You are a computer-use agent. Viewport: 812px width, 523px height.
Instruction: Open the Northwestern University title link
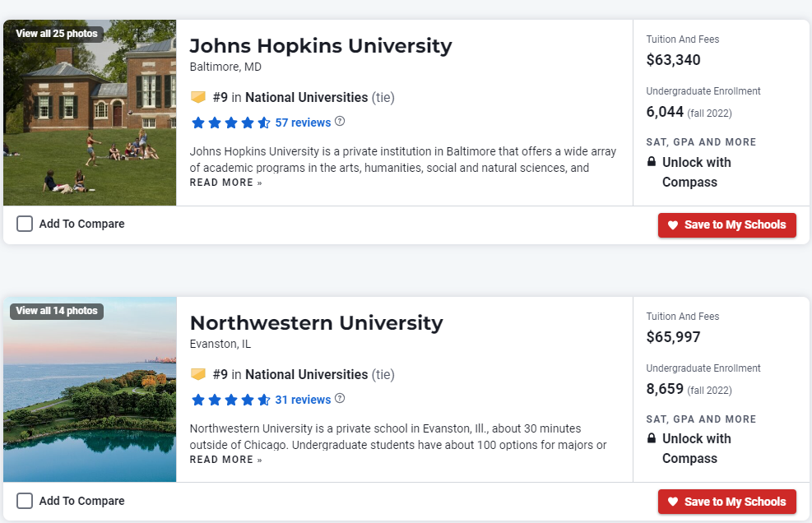pyautogui.click(x=316, y=322)
